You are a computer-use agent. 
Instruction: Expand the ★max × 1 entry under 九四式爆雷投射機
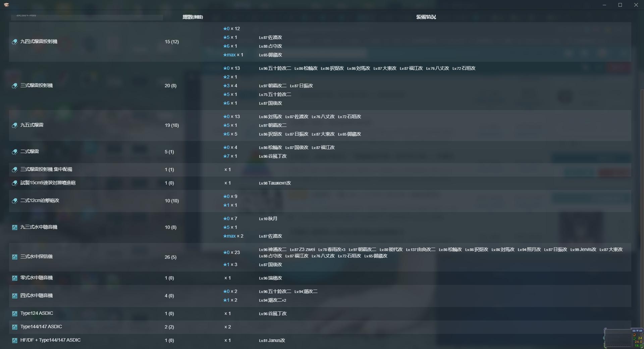point(233,54)
